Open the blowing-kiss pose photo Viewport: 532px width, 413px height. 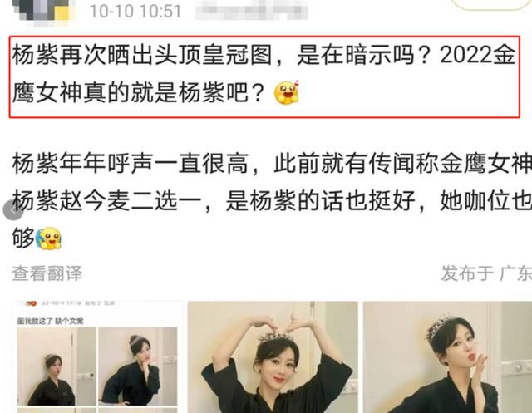pyautogui.click(x=447, y=357)
